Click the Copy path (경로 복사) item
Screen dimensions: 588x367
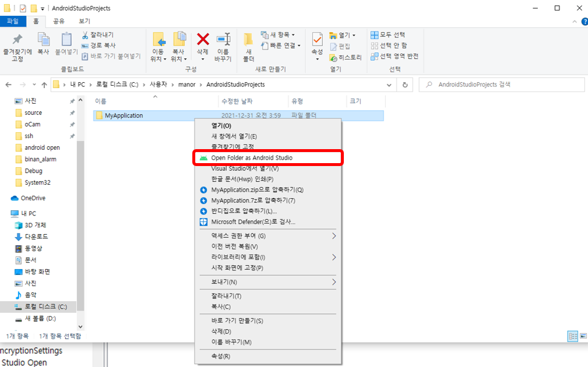pyautogui.click(x=99, y=45)
